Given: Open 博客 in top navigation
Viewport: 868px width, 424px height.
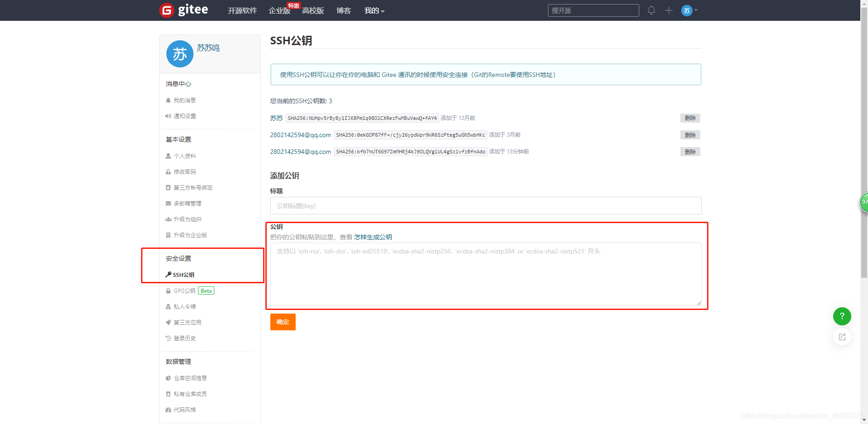Looking at the screenshot, I should pyautogui.click(x=344, y=10).
